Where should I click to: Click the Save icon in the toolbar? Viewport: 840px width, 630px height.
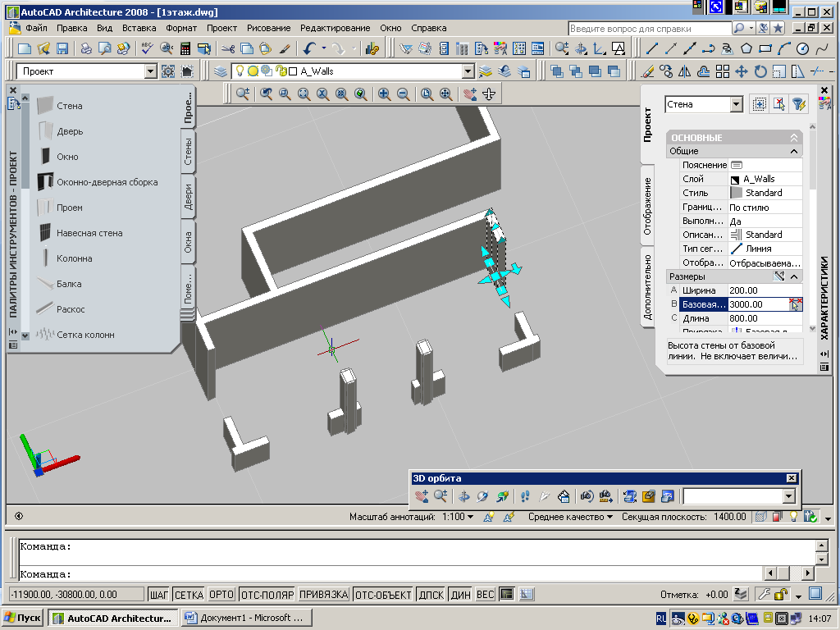[x=62, y=48]
